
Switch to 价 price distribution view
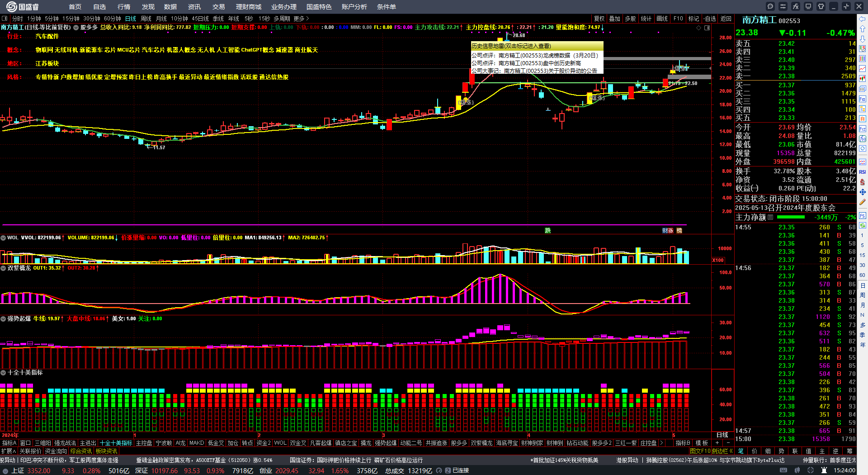point(754,451)
